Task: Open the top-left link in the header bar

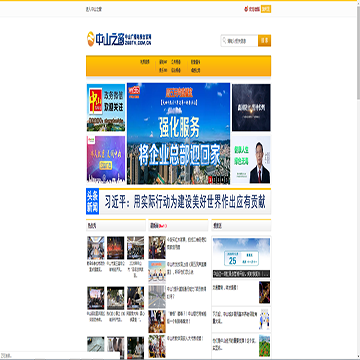Action: [x=94, y=9]
